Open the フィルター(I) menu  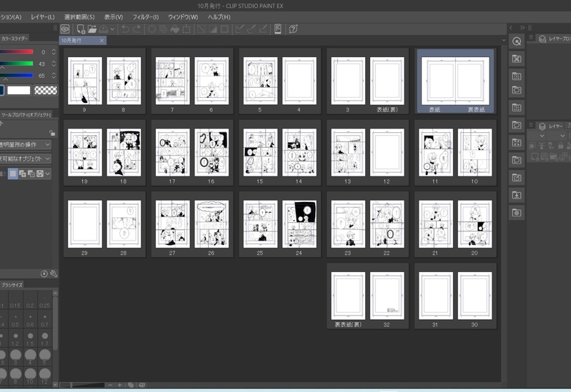[x=146, y=16]
